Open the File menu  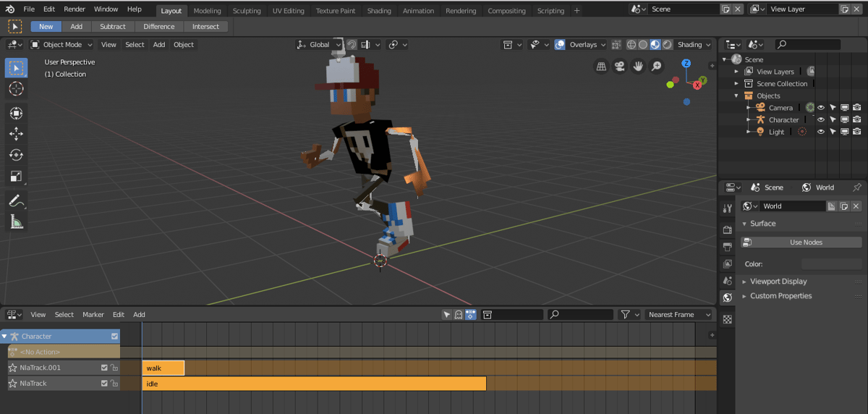(x=29, y=9)
